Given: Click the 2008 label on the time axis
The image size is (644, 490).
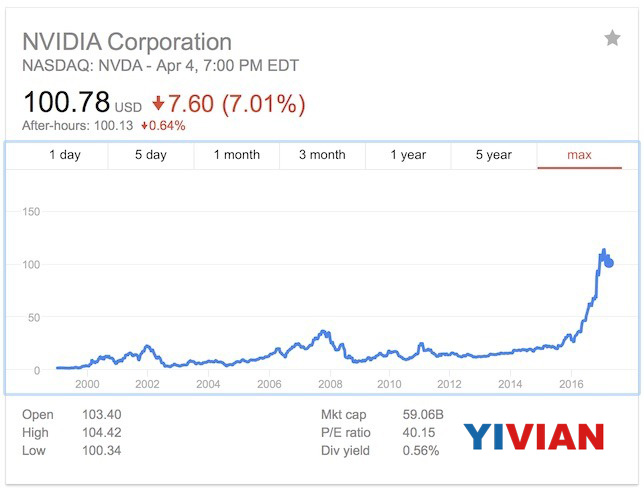Looking at the screenshot, I should click(329, 384).
